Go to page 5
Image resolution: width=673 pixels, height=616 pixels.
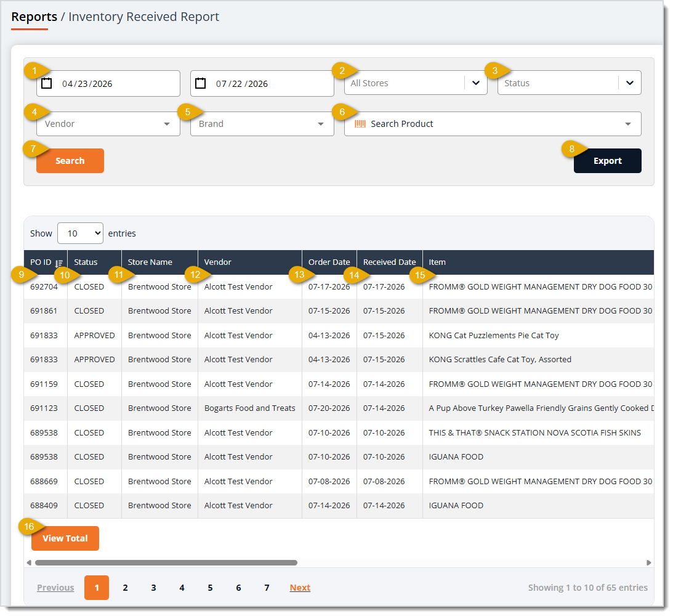tap(211, 588)
